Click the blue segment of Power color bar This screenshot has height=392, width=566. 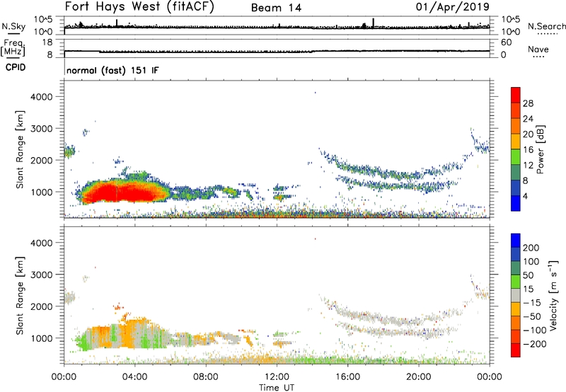pyautogui.click(x=516, y=203)
